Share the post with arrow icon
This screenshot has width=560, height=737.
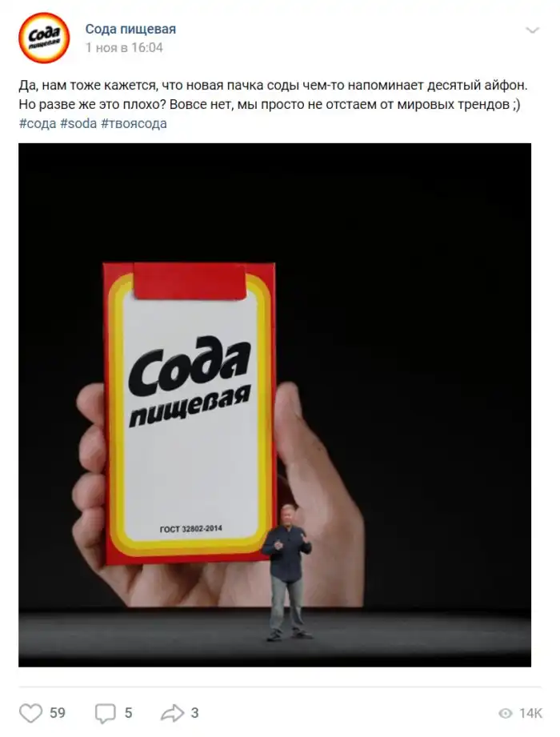pyautogui.click(x=173, y=713)
